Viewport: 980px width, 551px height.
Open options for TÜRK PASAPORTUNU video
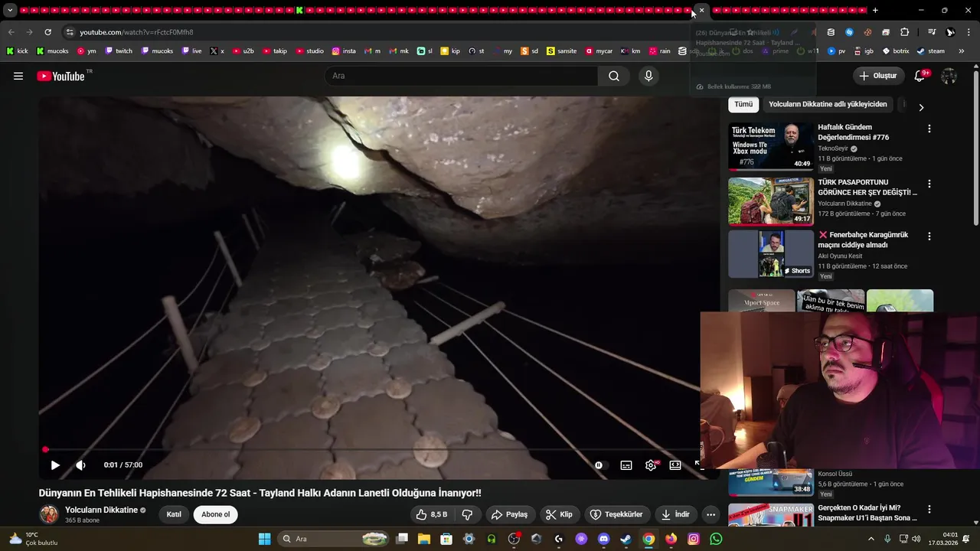click(929, 184)
